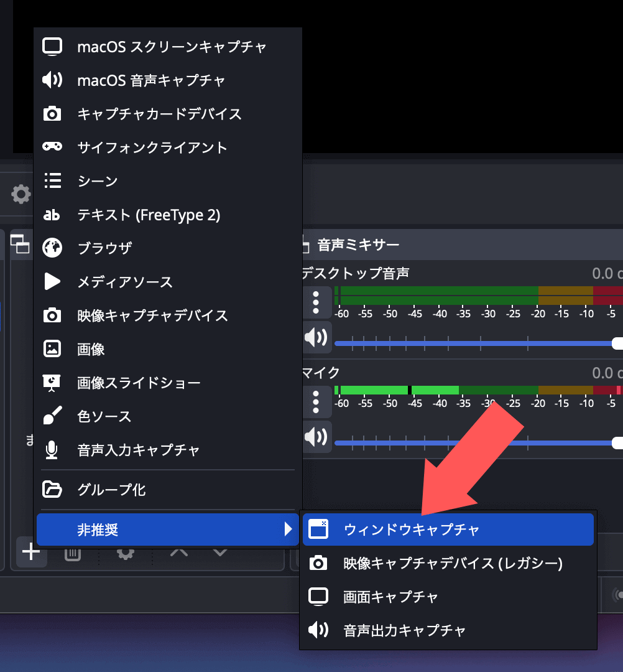The width and height of the screenshot is (623, 672).
Task: Click the overlapping-windows dock icon left of the menu
Action: pos(20,244)
